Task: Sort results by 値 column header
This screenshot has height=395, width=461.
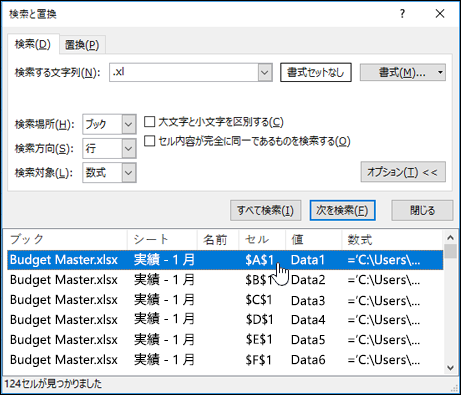Action: [314, 239]
